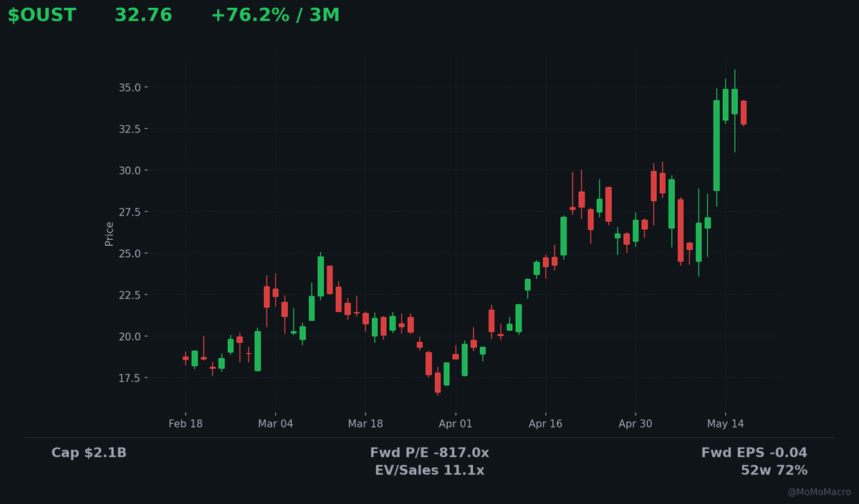The height and width of the screenshot is (504, 859).
Task: Click the 25.0 y-axis tick label
Action: click(x=130, y=254)
